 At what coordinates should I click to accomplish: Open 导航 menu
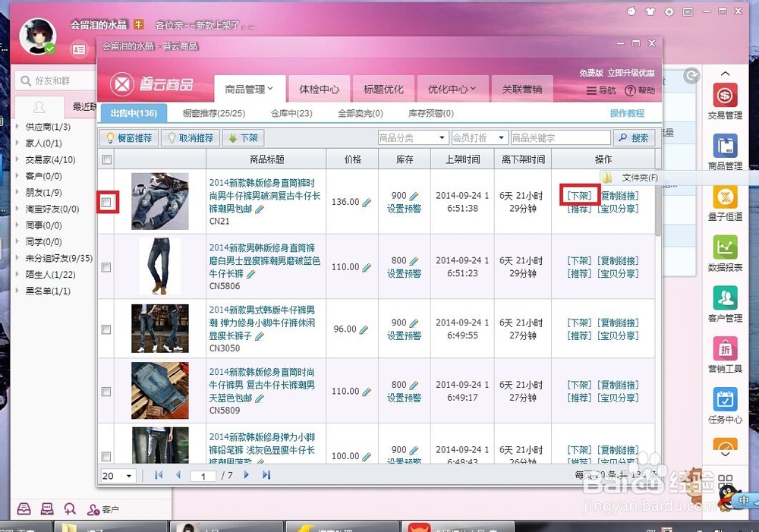(601, 90)
